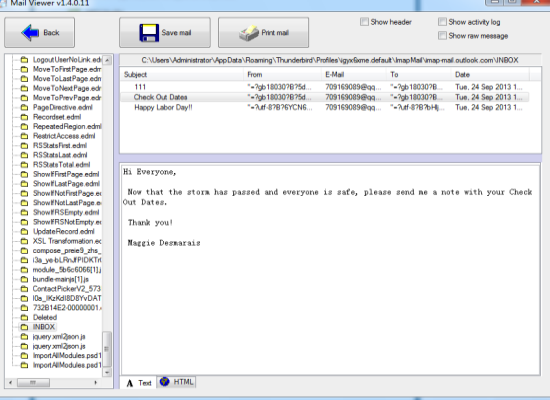Select the Happy Labor Day!! message
This screenshot has height=400, width=550.
point(324,107)
